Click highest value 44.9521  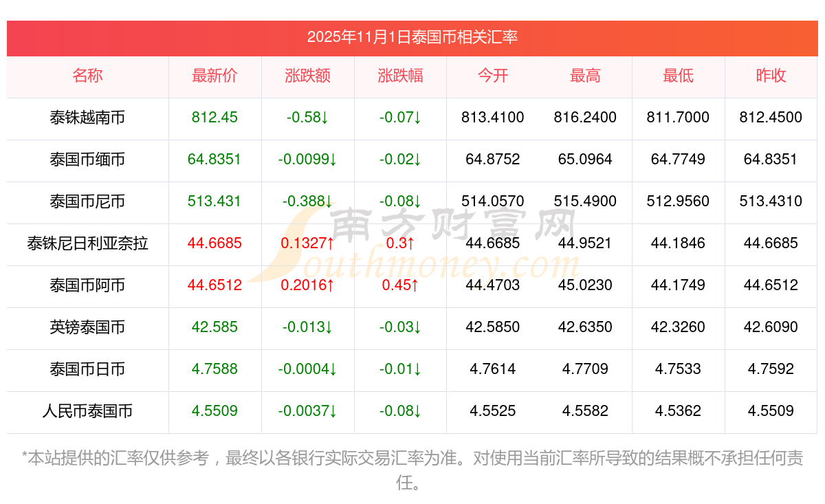coord(585,243)
